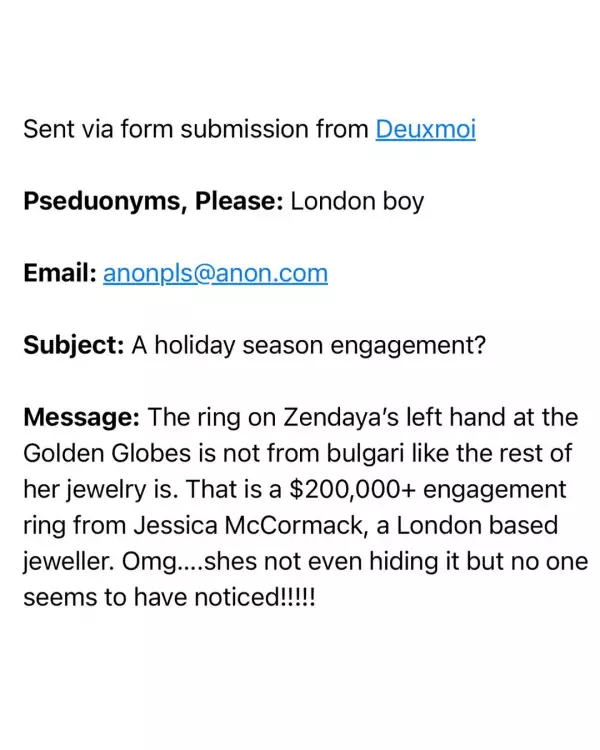Viewport: 600px width, 750px height.
Task: Click the bold "Email:" label
Action: click(60, 273)
